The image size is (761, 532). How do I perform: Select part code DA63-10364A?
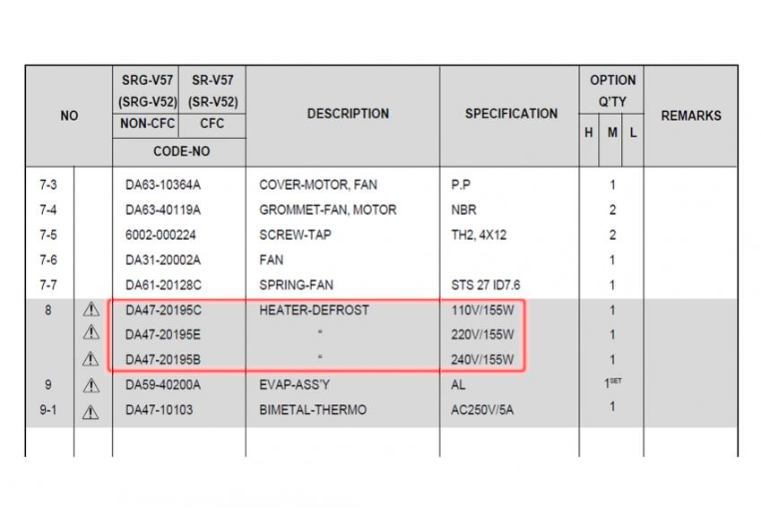pyautogui.click(x=163, y=185)
